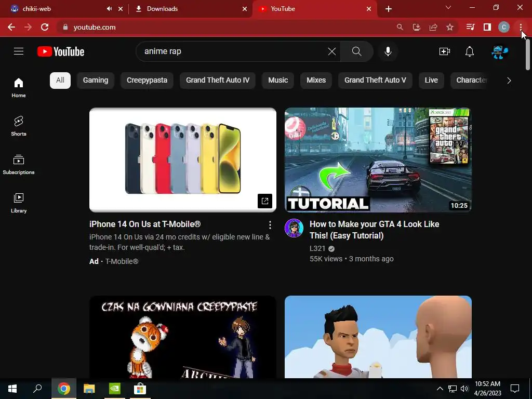The height and width of the screenshot is (399, 532).
Task: Open the creepypasta video thumbnail
Action: [182, 337]
